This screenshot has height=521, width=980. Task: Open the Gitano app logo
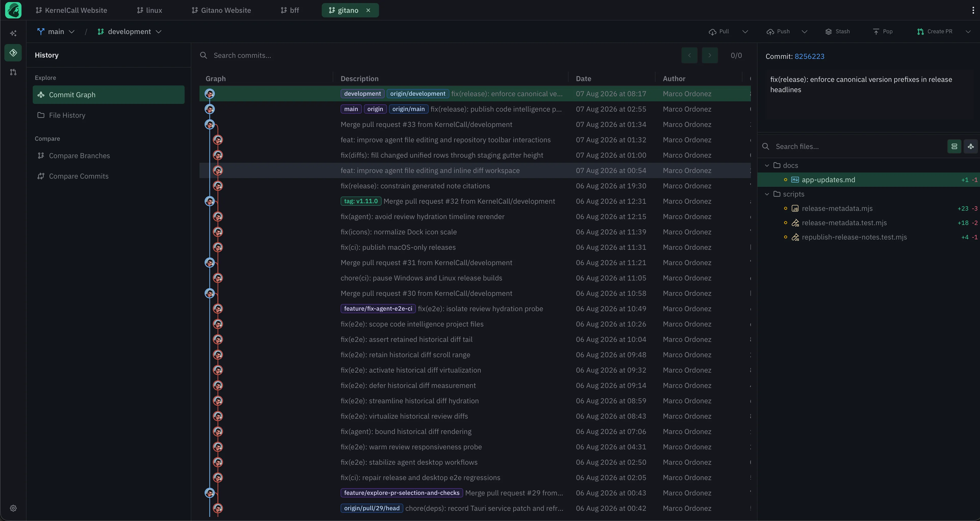tap(13, 10)
